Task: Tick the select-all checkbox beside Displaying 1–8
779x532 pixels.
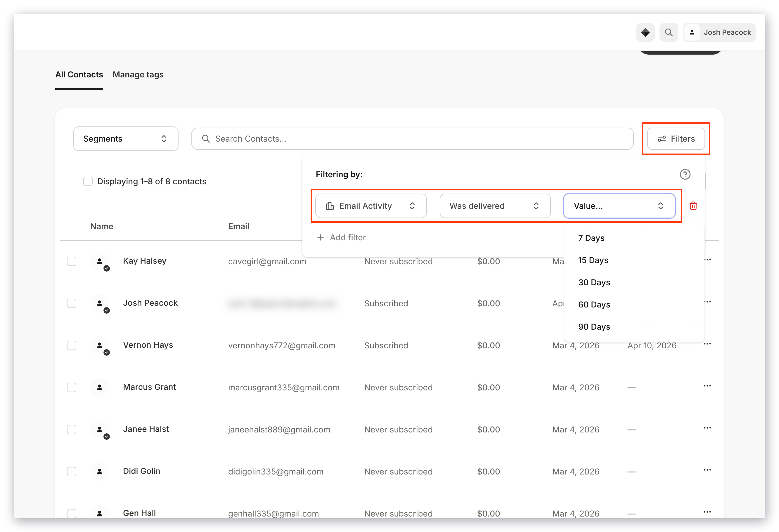Action: pos(88,181)
